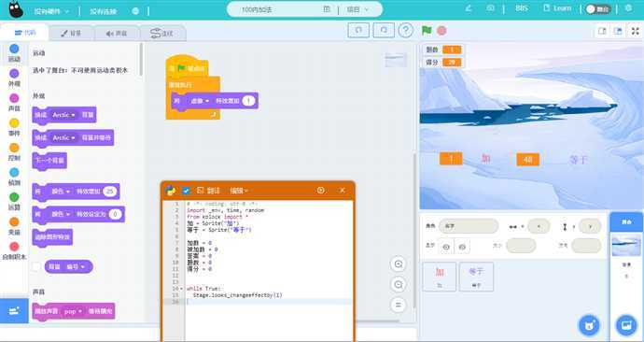The width and height of the screenshot is (644, 342).
Task: Open the hardware selection dropdown in header
Action: (51, 11)
